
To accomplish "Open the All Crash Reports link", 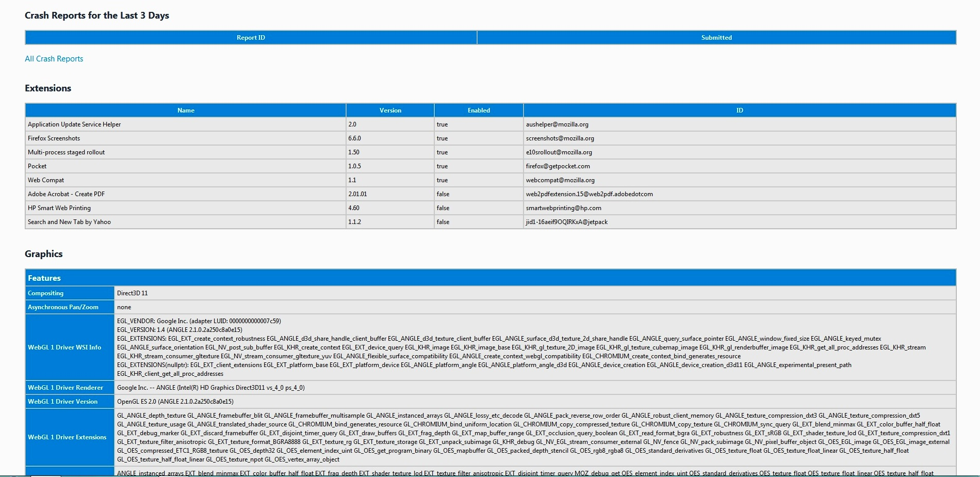I will pos(54,59).
